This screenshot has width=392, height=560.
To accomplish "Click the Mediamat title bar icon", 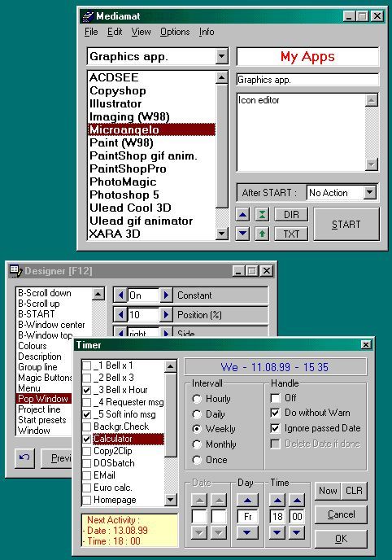I will (x=88, y=16).
